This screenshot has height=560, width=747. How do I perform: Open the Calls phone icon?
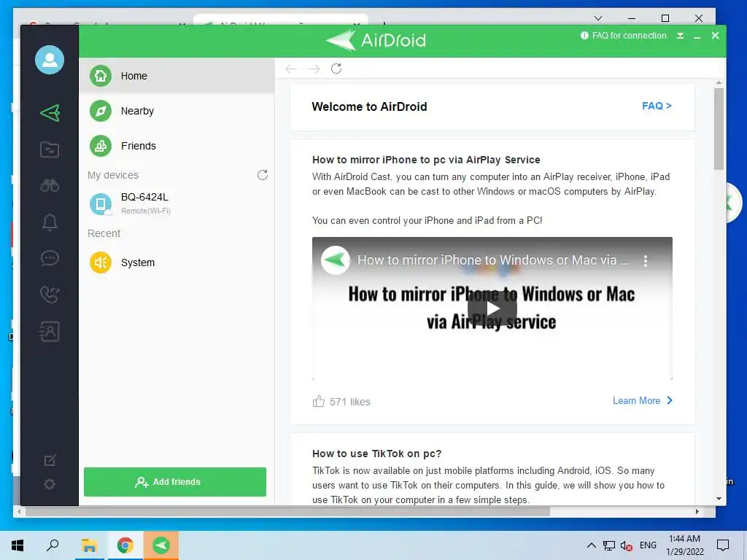[x=50, y=295]
